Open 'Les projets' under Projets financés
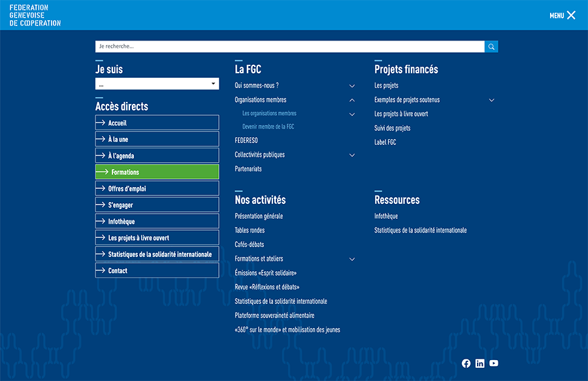 coord(386,86)
